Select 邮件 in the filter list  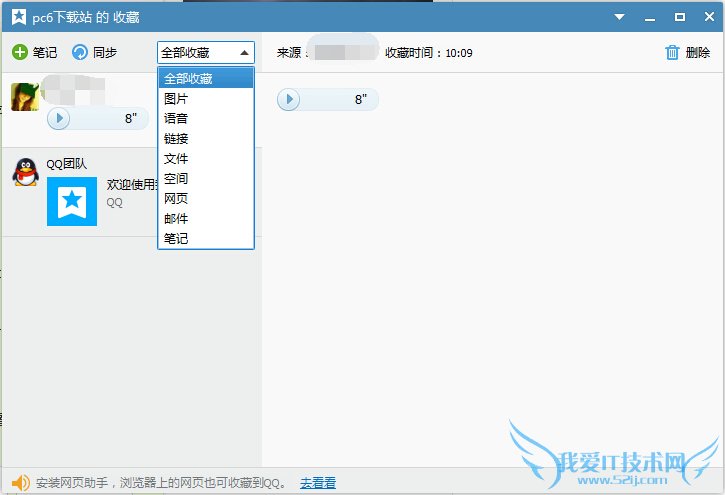[206, 218]
